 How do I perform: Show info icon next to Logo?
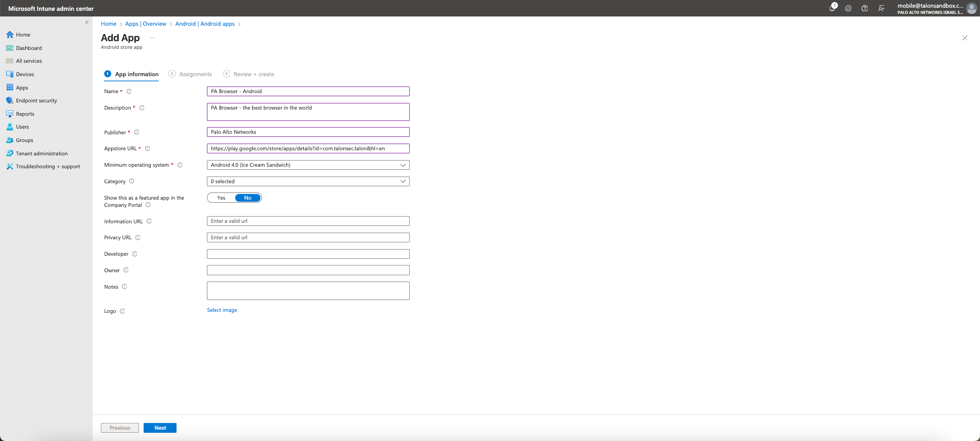coord(122,311)
